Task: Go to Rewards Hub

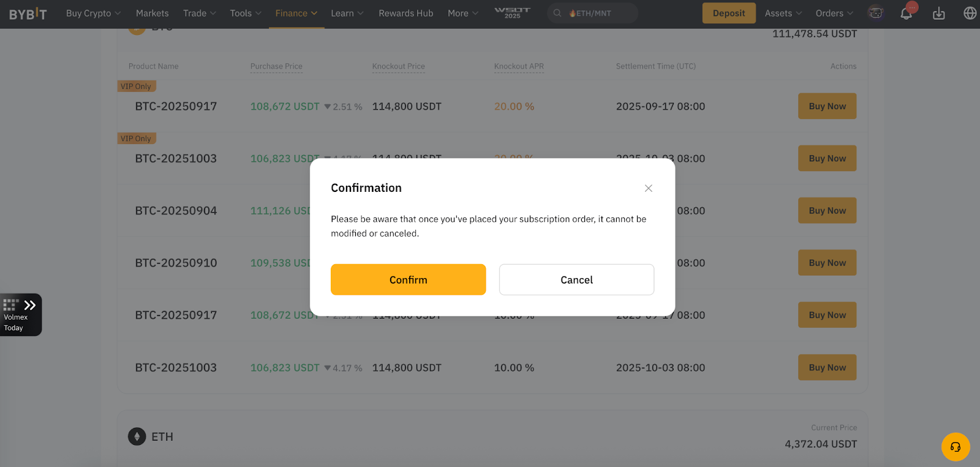Action: click(405, 12)
